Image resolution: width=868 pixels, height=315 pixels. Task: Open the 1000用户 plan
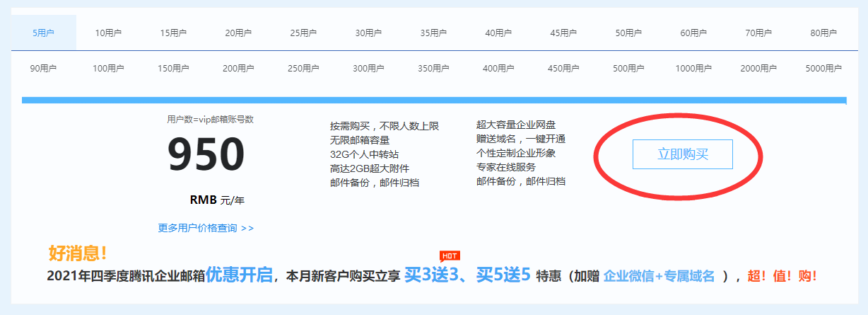693,69
